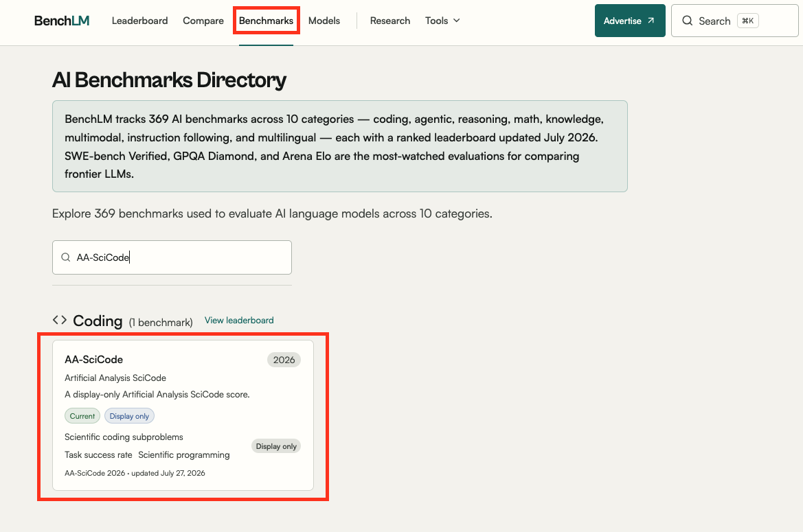Click the 2026 year badge
This screenshot has width=803, height=532.
(284, 360)
